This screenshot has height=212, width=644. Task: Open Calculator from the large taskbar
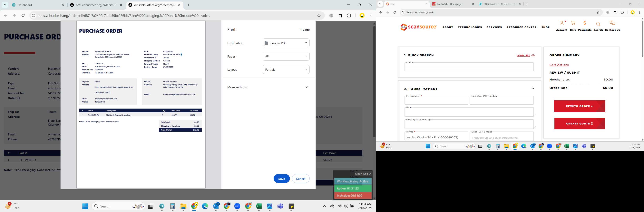click(172, 206)
